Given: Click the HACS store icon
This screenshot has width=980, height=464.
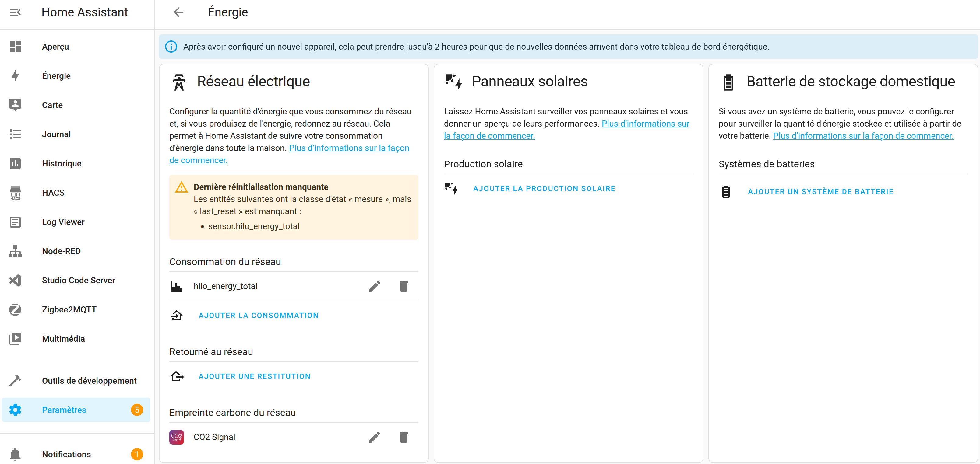Looking at the screenshot, I should pos(15,193).
